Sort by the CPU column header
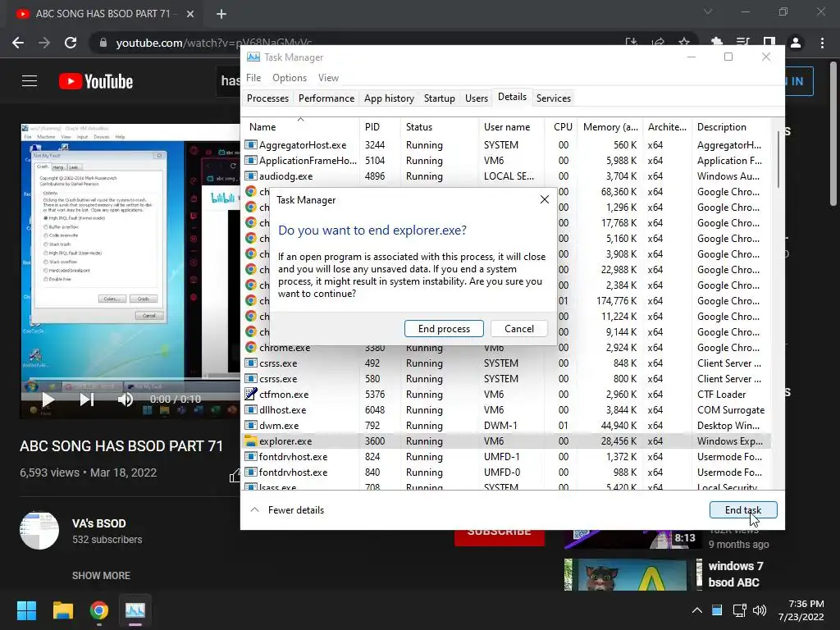The height and width of the screenshot is (630, 840). pyautogui.click(x=563, y=127)
